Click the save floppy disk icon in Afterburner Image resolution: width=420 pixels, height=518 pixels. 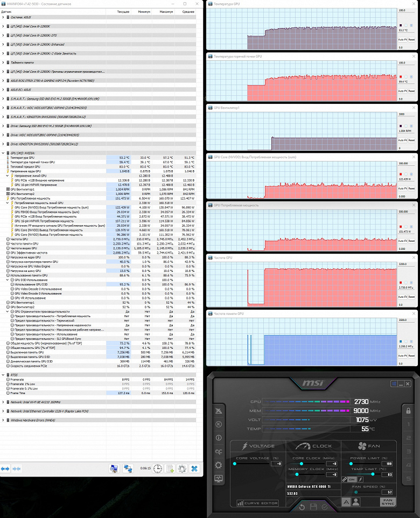pyautogui.click(x=313, y=507)
